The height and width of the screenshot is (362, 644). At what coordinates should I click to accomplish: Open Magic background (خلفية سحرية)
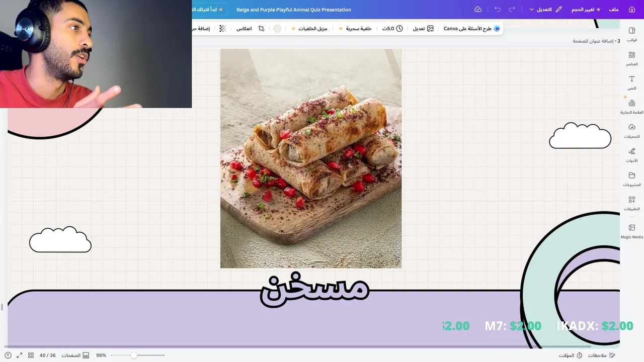355,29
